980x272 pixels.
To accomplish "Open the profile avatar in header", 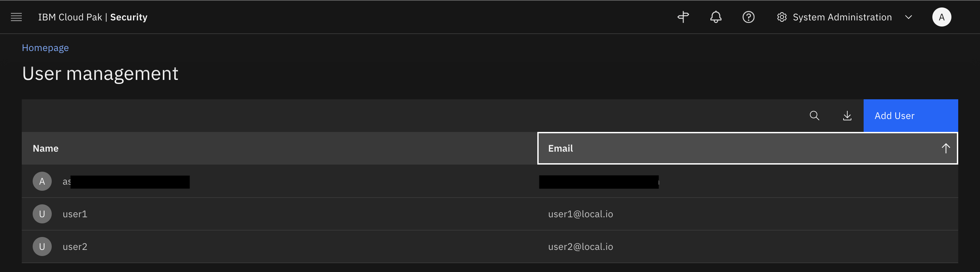I will [x=942, y=17].
